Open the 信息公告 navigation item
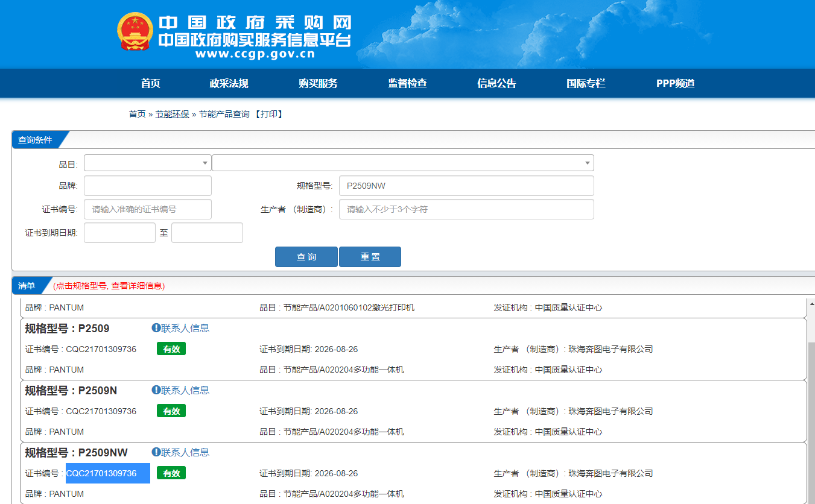The image size is (815, 504). (496, 84)
